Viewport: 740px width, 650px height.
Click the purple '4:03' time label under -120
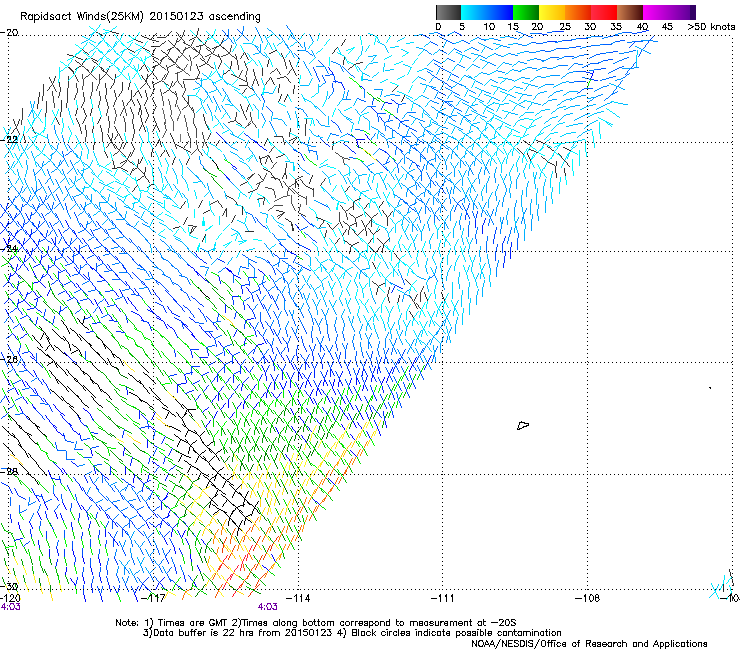[x=10, y=607]
